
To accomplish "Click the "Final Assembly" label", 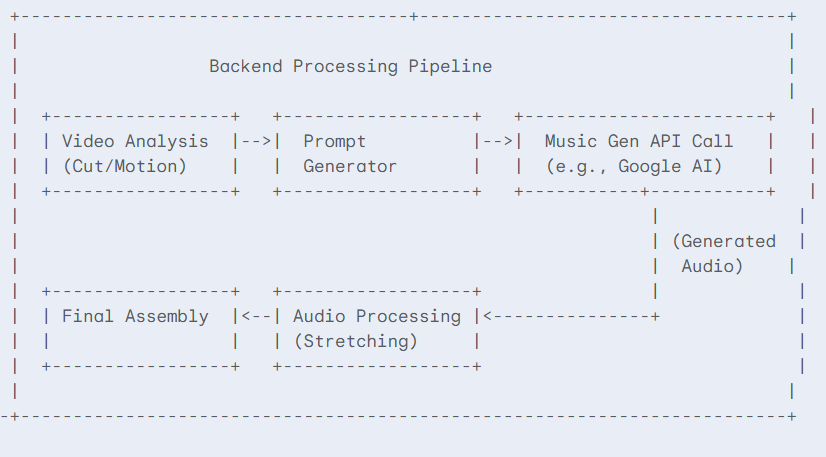I will click(135, 316).
